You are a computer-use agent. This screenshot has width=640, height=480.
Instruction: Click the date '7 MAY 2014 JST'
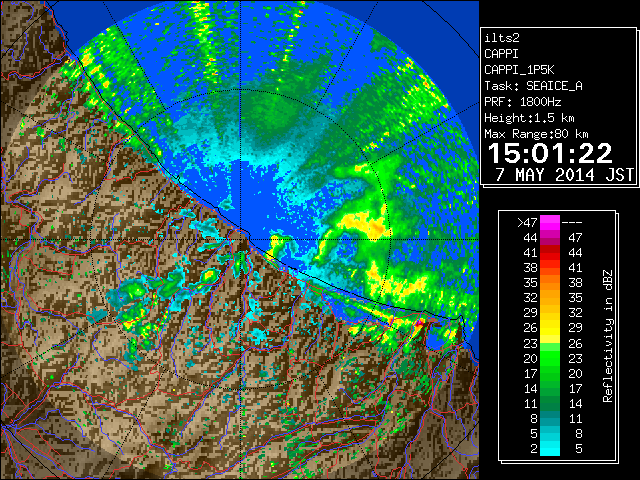(x=564, y=175)
